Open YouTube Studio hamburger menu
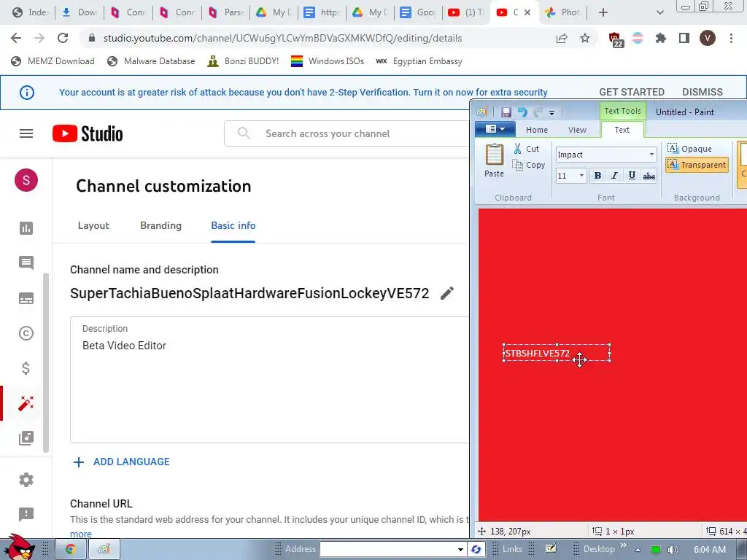 pyautogui.click(x=26, y=134)
